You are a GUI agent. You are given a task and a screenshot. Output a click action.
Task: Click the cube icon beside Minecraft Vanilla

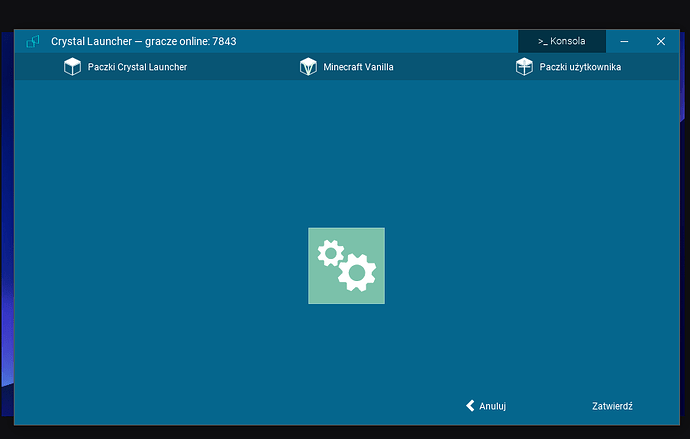pyautogui.click(x=308, y=67)
